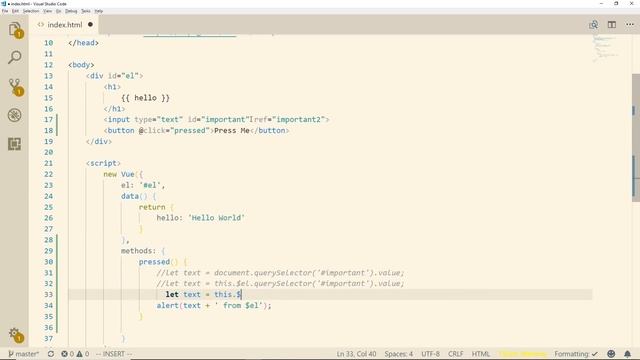
Task: Open the Manage gear menu
Action: (15, 335)
